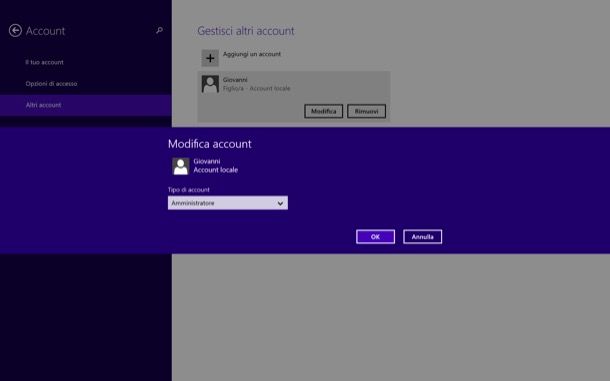Click Giovanni's avatar in Modifica account dialog
610x381 pixels.
click(x=181, y=166)
